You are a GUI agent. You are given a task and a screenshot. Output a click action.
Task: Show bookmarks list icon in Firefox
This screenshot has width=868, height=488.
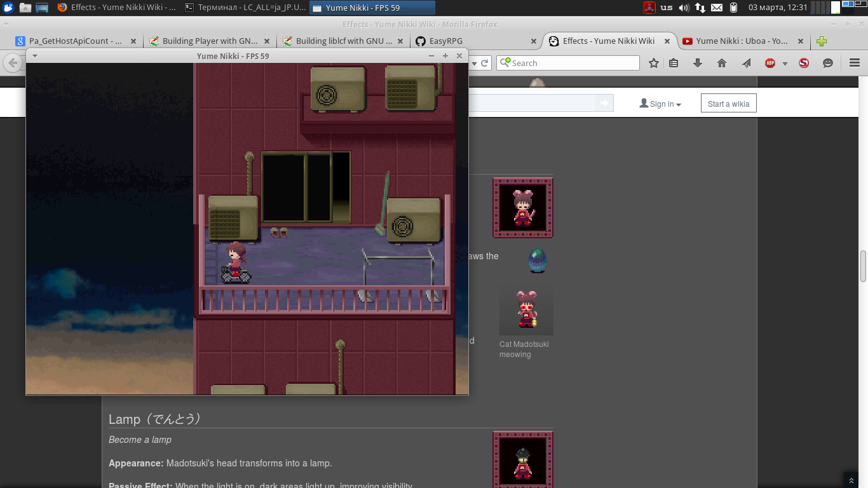pyautogui.click(x=674, y=63)
